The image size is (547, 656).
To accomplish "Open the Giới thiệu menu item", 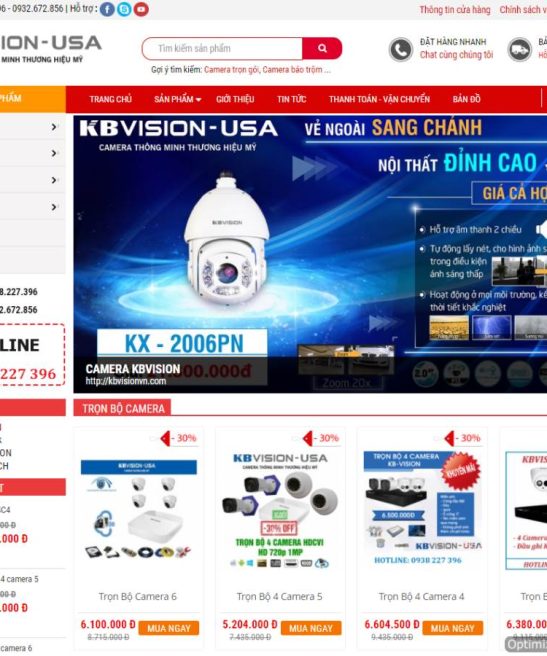I will pos(235,99).
